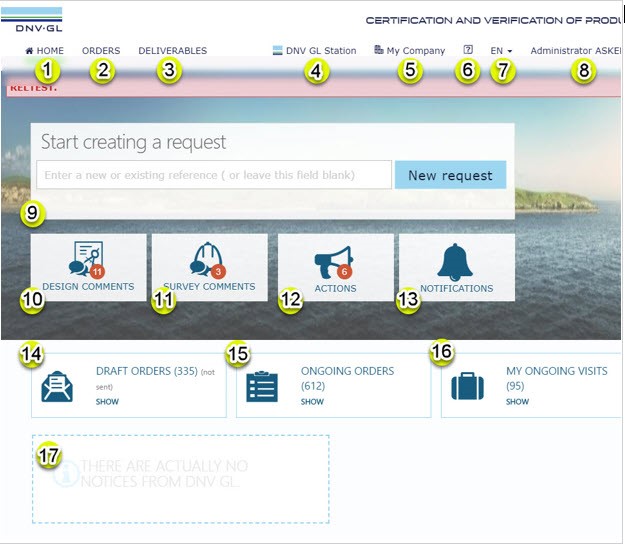
Task: Click the Notifications bell icon
Action: point(456,262)
